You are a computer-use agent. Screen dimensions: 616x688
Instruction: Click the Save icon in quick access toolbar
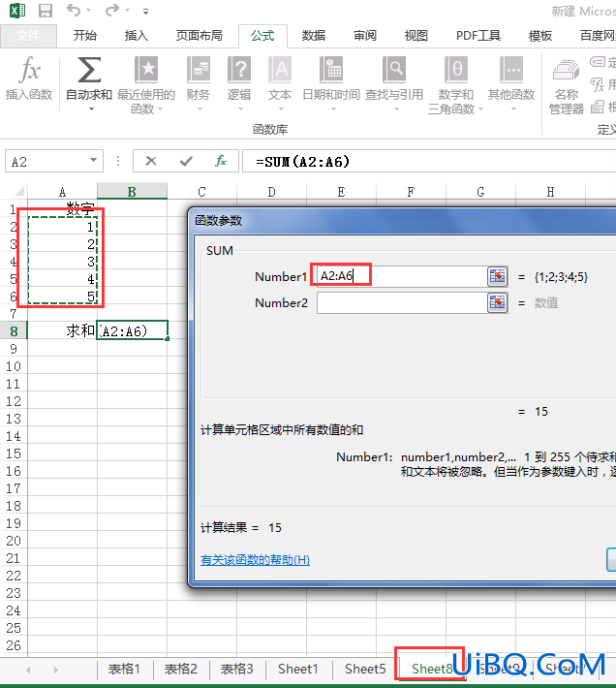click(x=46, y=10)
